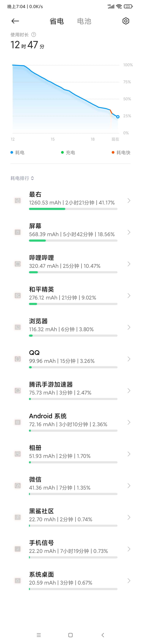Switch to the 电池 tab

pyautogui.click(x=84, y=21)
